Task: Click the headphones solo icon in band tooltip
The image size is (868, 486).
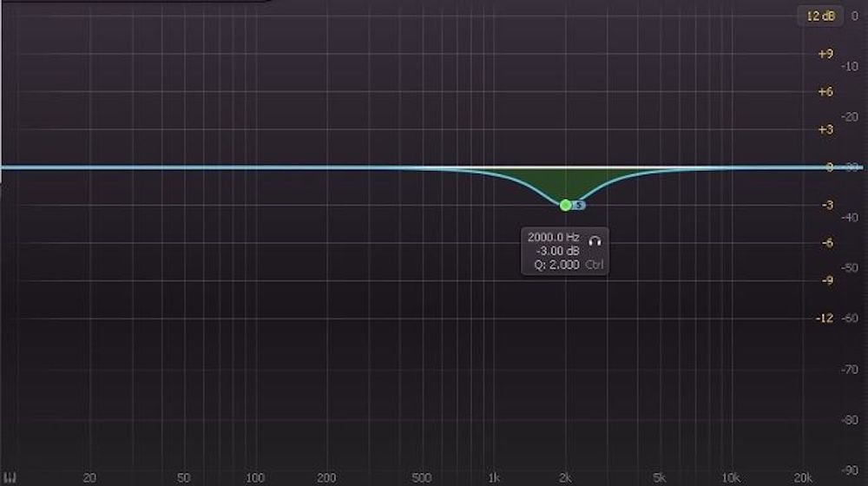Action: coord(595,238)
